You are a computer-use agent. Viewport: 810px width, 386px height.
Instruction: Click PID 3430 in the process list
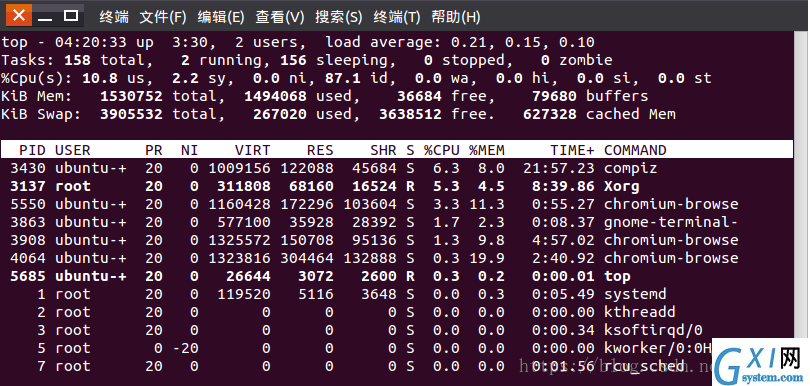pyautogui.click(x=28, y=168)
